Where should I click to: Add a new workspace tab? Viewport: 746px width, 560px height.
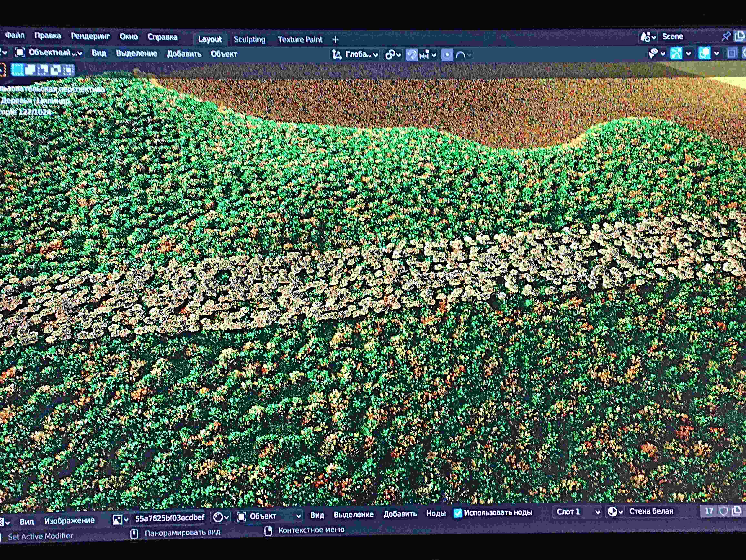pos(335,40)
